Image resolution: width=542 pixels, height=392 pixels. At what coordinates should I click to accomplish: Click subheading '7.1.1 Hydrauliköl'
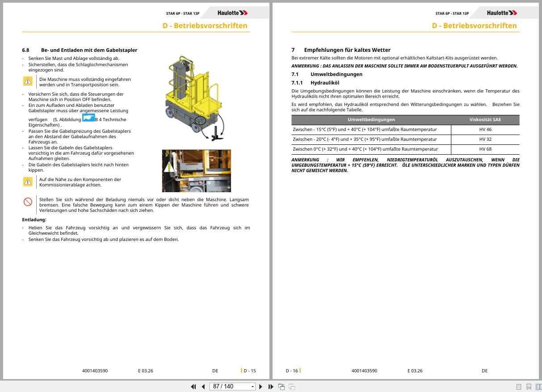[315, 83]
